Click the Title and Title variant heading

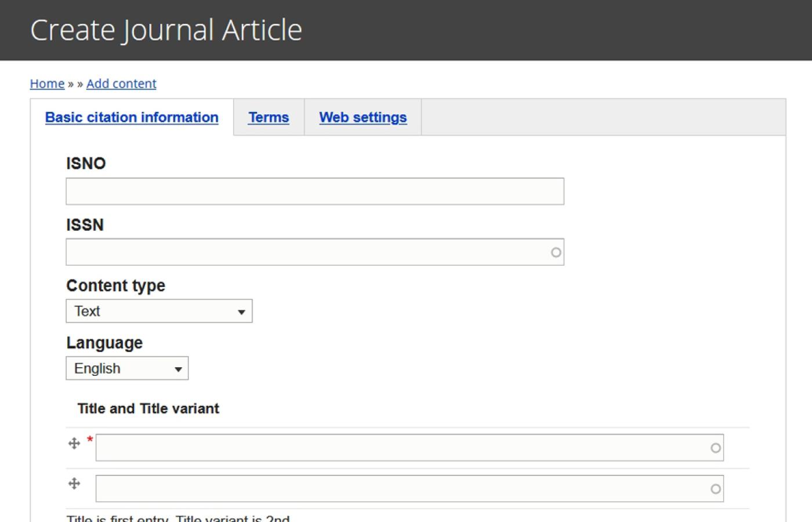click(x=148, y=409)
